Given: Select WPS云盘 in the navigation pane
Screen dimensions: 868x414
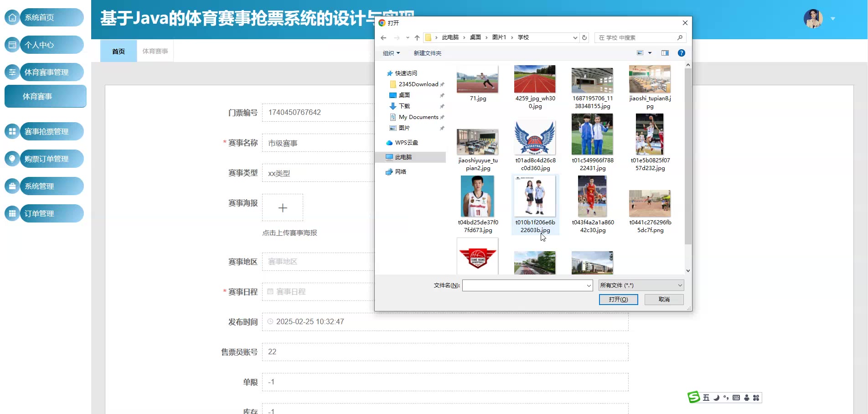Looking at the screenshot, I should 406,142.
